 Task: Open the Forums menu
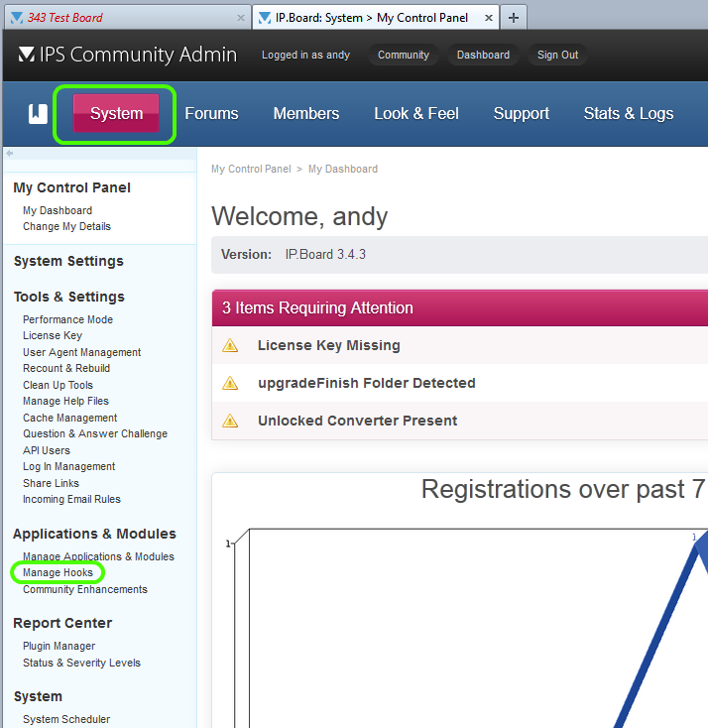pos(211,114)
